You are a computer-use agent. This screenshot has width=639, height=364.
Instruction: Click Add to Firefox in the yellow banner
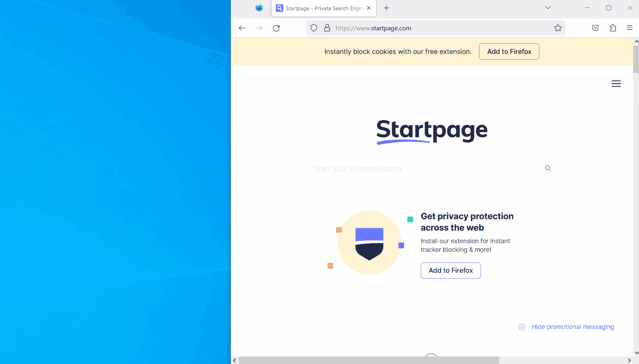pyautogui.click(x=509, y=52)
